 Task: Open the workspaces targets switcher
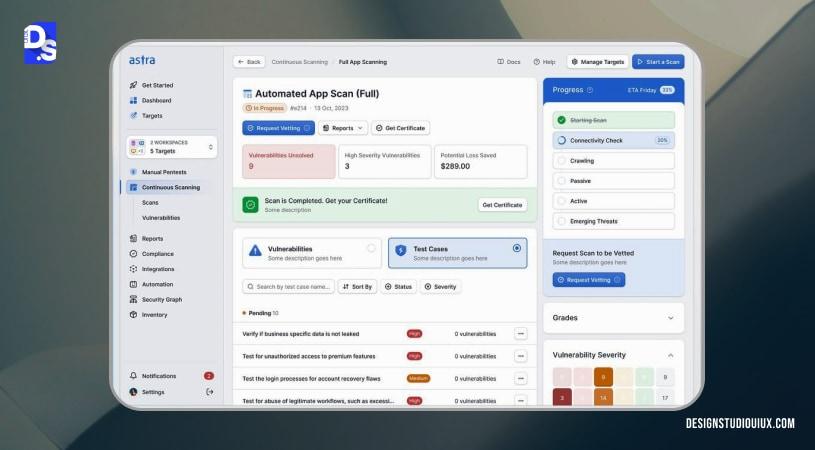pyautogui.click(x=172, y=147)
